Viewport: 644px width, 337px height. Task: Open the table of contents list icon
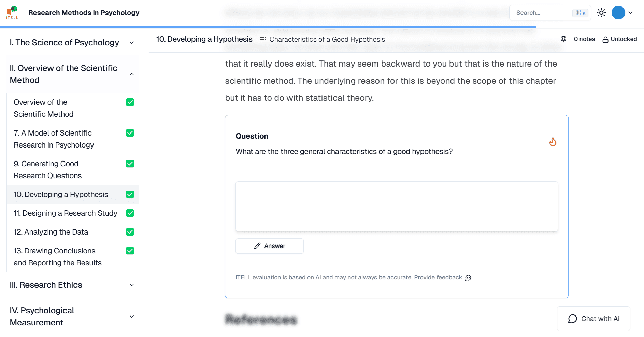262,40
